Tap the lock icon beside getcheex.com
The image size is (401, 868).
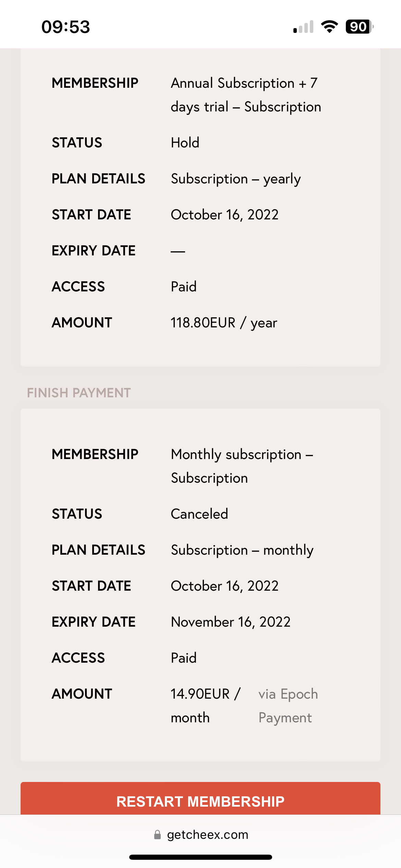tap(157, 835)
